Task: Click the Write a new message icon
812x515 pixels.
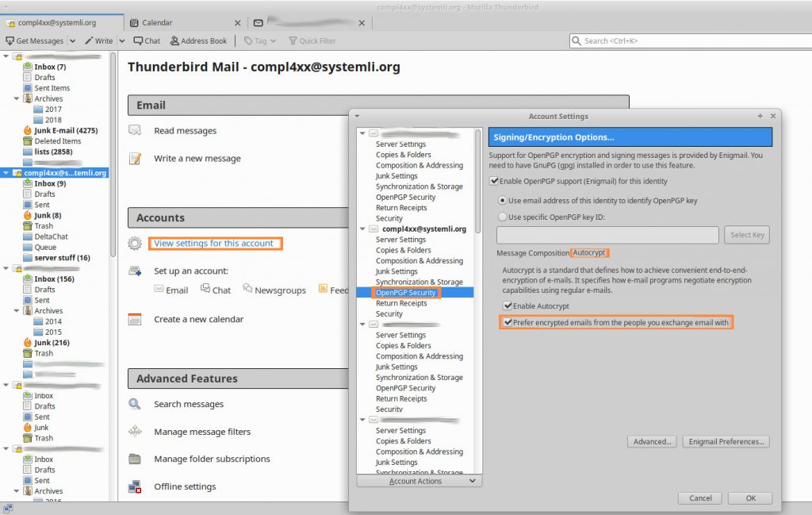Action: point(135,158)
